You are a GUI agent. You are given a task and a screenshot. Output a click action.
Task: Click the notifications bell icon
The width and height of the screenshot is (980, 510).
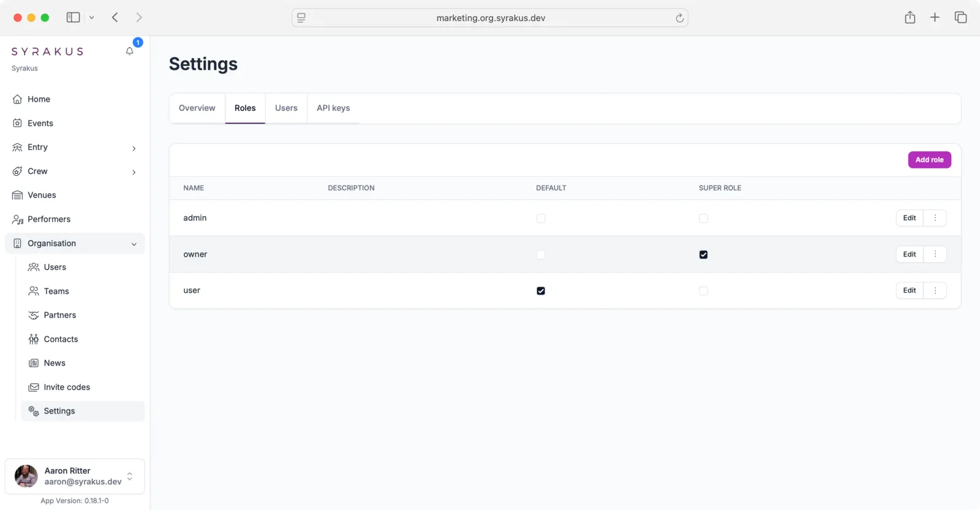click(129, 51)
